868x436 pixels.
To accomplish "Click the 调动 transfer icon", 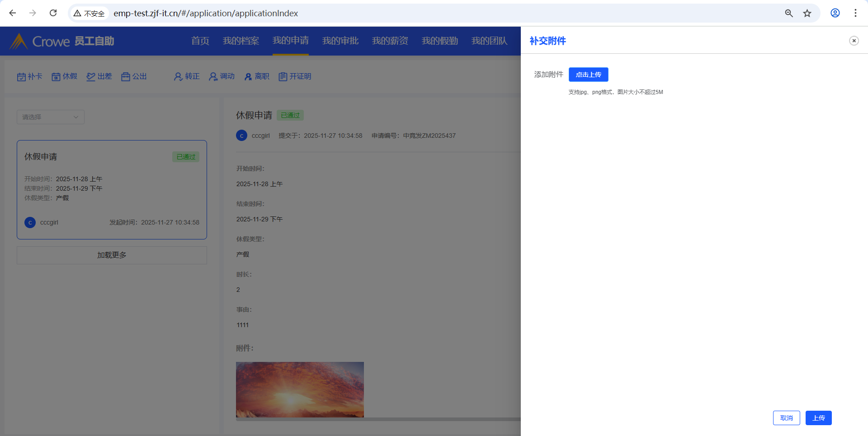I will (x=213, y=77).
